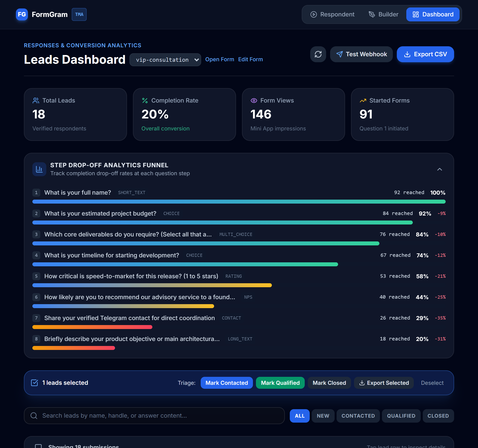Filter leads by QUALIFIED status
Screen dimensions: 478x448
pos(401,416)
